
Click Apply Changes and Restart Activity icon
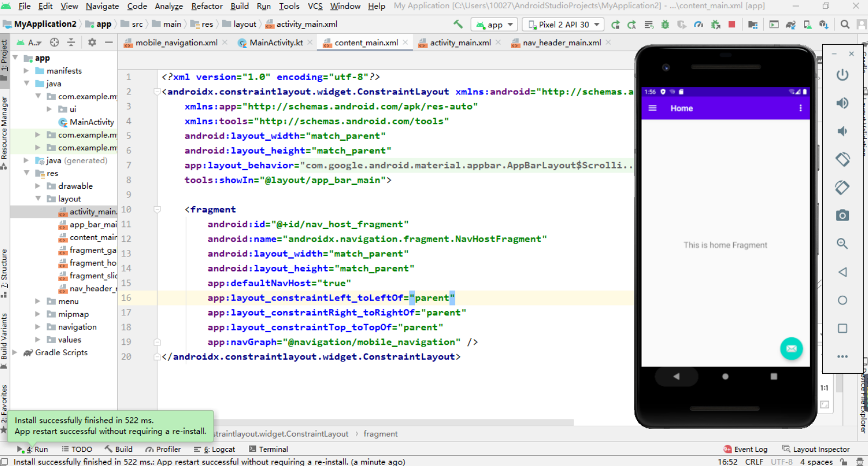click(x=632, y=25)
